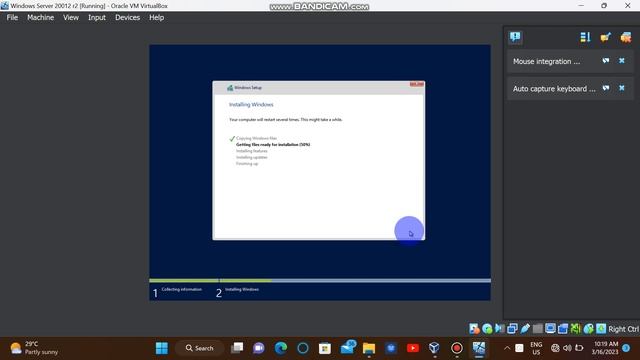Click the mouse integration status icon
Screen dimensions: 640x360
click(x=588, y=329)
